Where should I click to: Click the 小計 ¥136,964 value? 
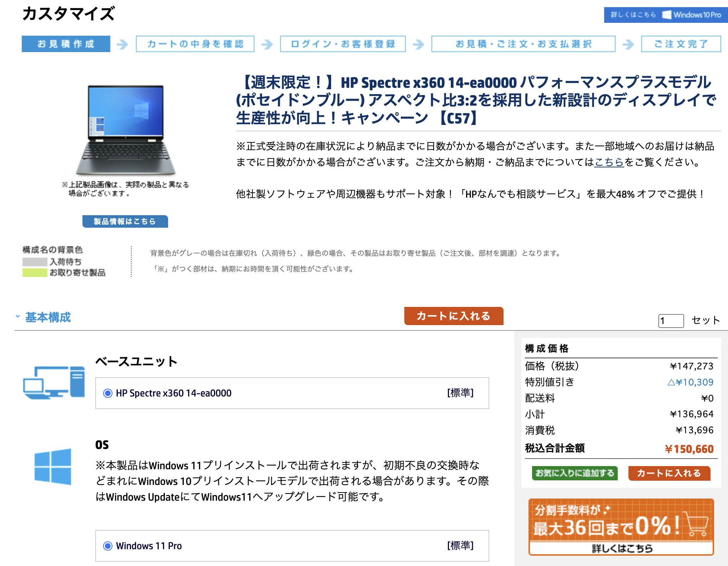pyautogui.click(x=692, y=414)
